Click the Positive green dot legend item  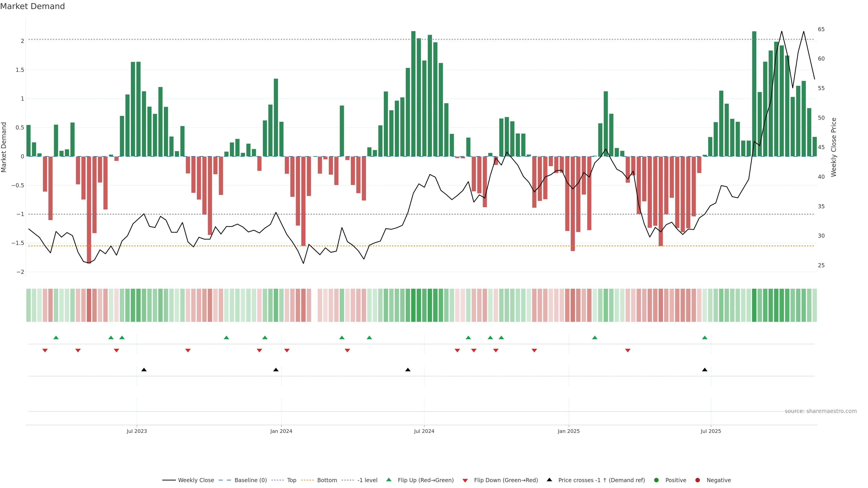coord(656,480)
